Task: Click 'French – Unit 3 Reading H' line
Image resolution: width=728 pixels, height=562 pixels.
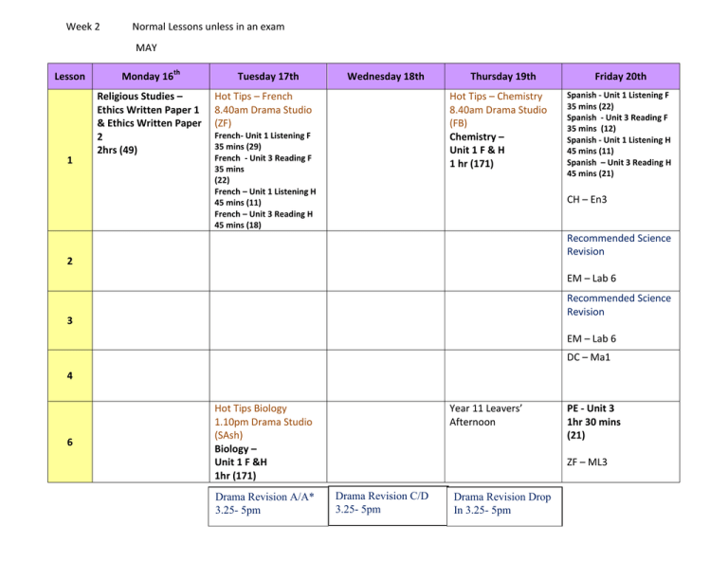Action: coord(264,214)
